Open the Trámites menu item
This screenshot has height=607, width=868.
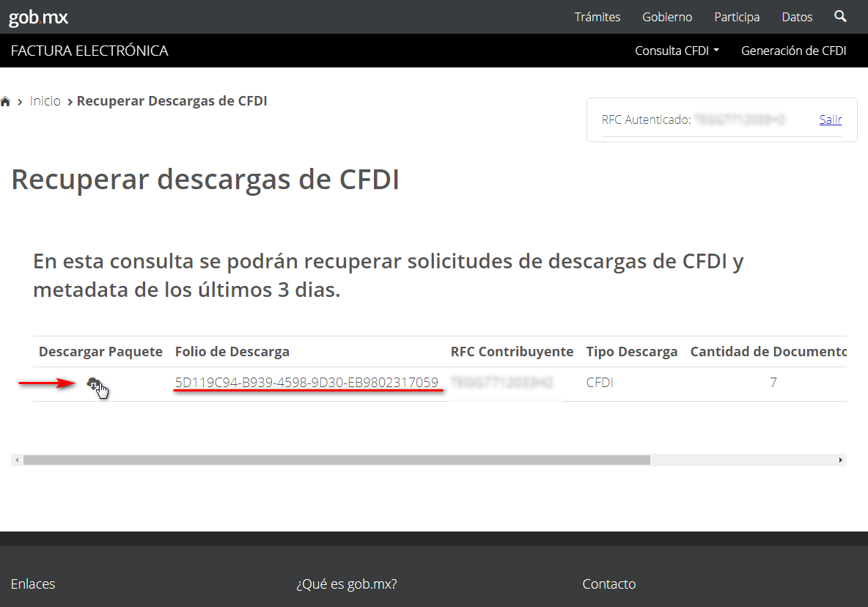[597, 17]
